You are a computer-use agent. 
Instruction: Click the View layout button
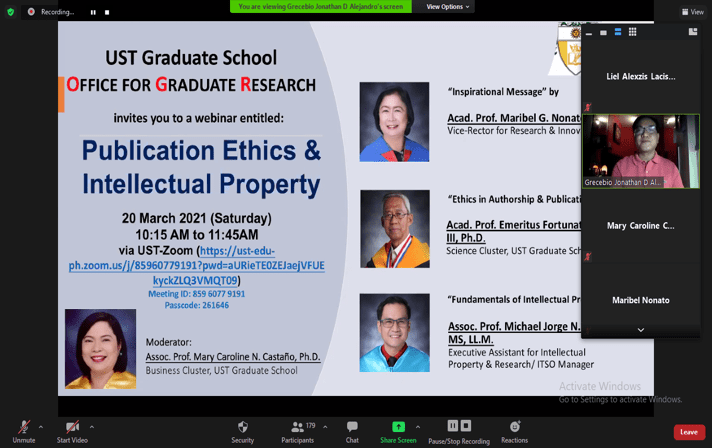pos(693,12)
